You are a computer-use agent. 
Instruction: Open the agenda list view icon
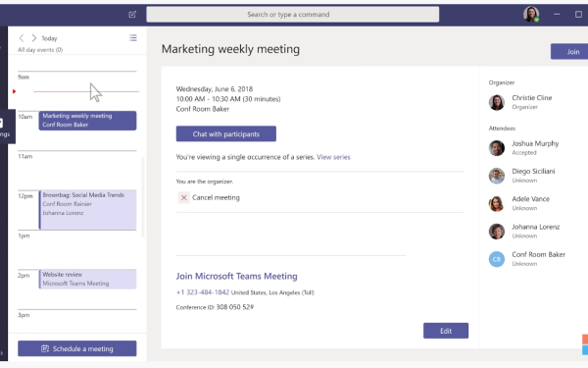(133, 38)
